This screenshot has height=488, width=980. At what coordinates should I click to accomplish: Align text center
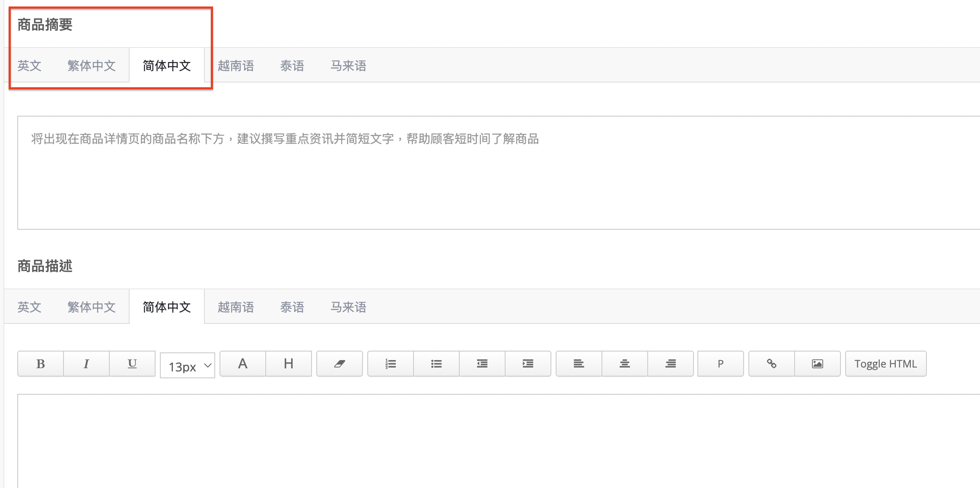point(625,364)
